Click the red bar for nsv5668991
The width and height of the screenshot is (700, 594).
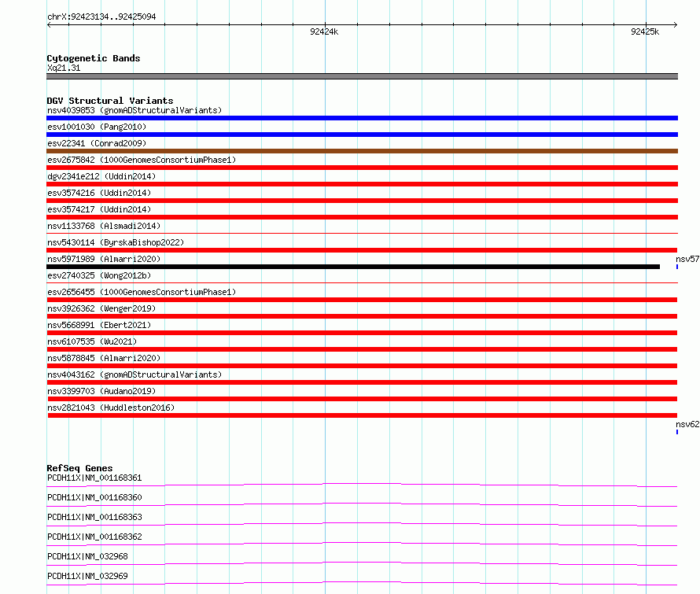[x=362, y=333]
